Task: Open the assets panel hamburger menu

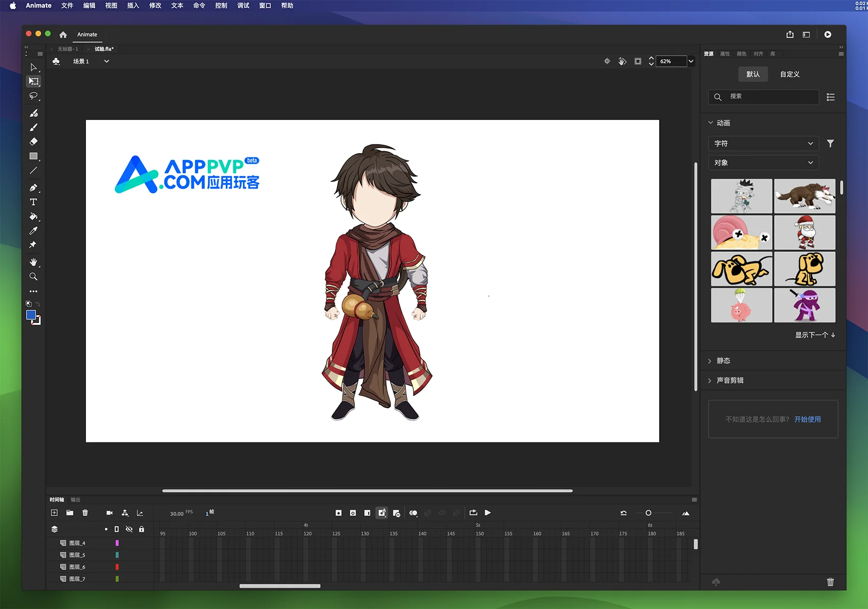Action: 841,54
